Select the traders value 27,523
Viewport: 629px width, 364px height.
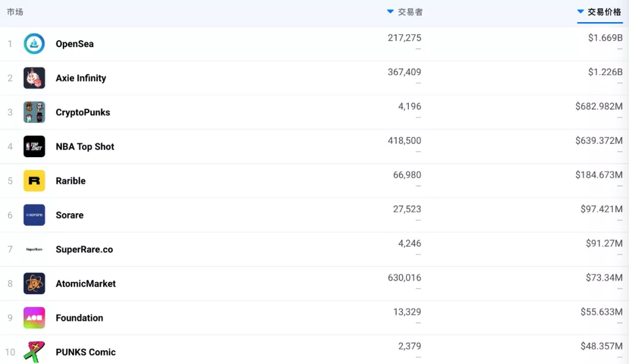407,209
